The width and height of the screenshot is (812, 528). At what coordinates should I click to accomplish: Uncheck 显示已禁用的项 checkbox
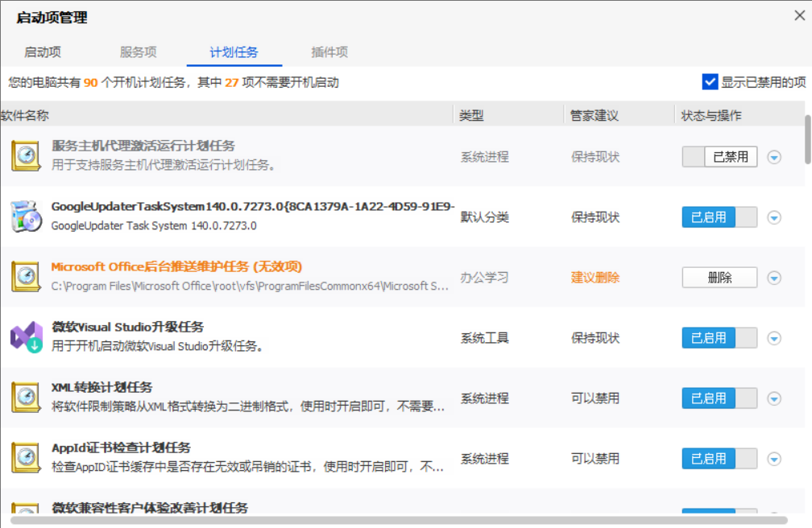tap(710, 82)
